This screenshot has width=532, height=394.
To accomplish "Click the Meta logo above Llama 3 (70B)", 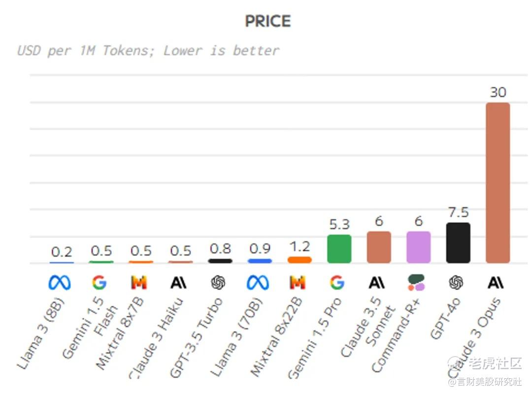I will (x=258, y=282).
